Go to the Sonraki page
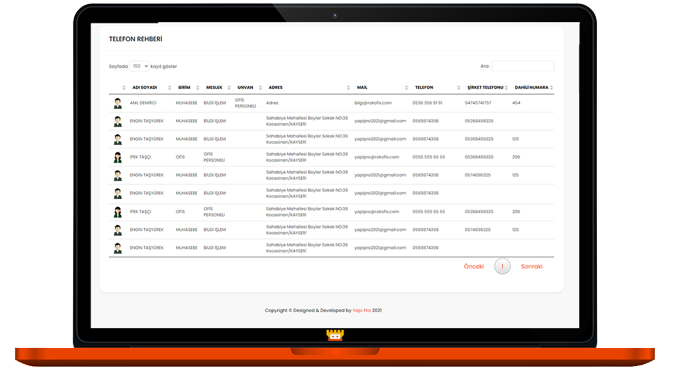677x368 pixels. (x=531, y=266)
